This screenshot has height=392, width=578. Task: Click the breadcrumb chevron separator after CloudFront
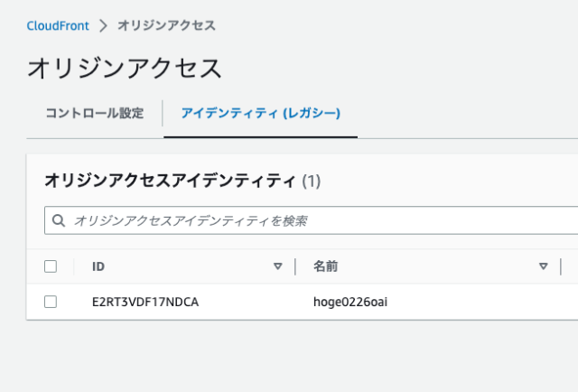point(104,26)
